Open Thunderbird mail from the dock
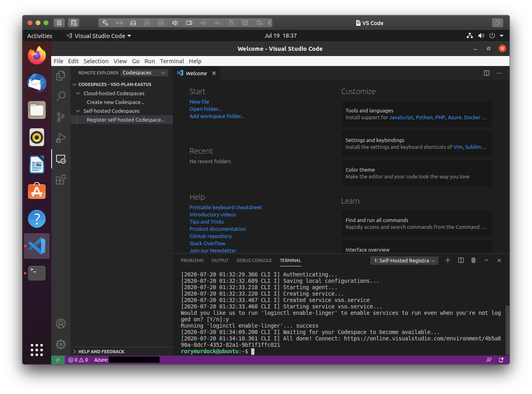532x394 pixels. coord(37,83)
